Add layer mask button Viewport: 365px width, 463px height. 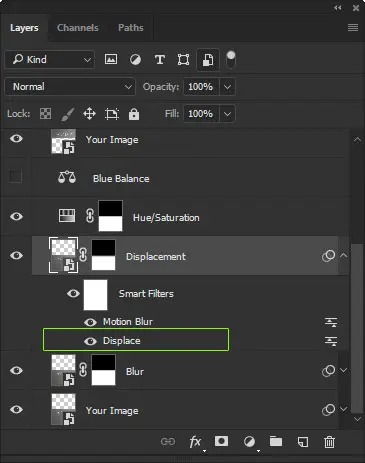221,441
